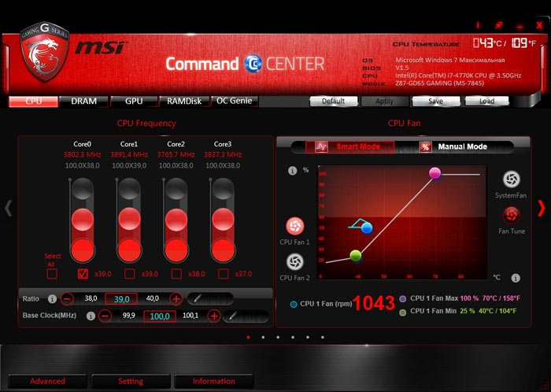Select the first page indicator dot
Viewport: 551px width, 392px height.
(x=249, y=337)
